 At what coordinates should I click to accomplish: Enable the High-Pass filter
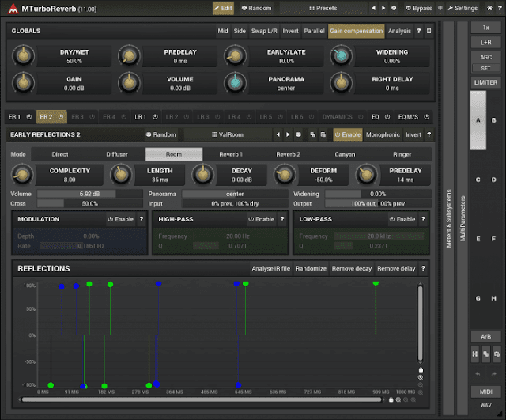click(x=262, y=219)
